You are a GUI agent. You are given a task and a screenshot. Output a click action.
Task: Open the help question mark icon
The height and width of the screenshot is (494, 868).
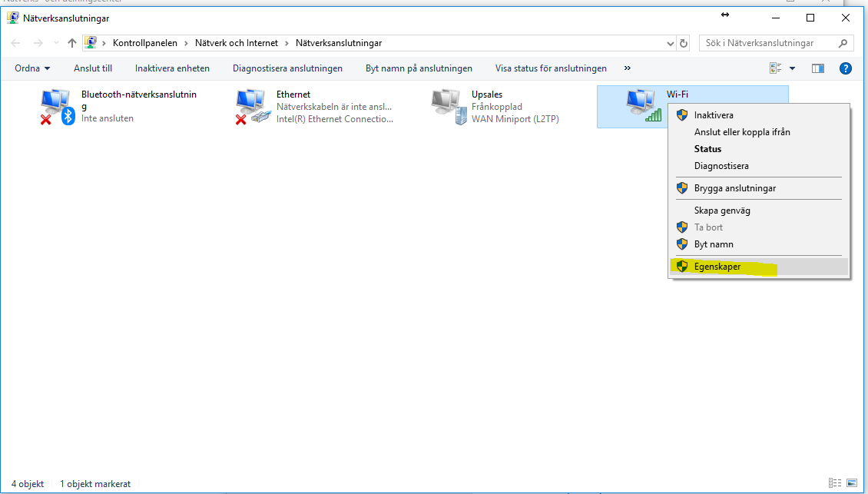pos(845,68)
